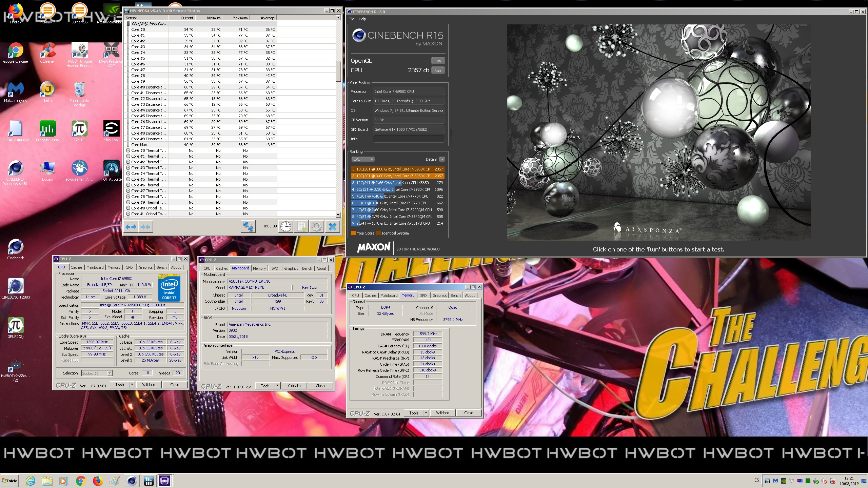This screenshot has width=868, height=488.
Task: Open HWBOT Unigine Heaven shortcut
Action: 79,55
